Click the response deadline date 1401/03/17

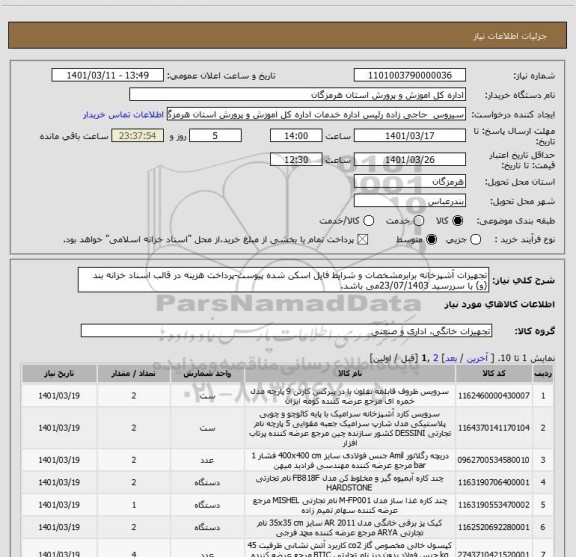click(410, 136)
